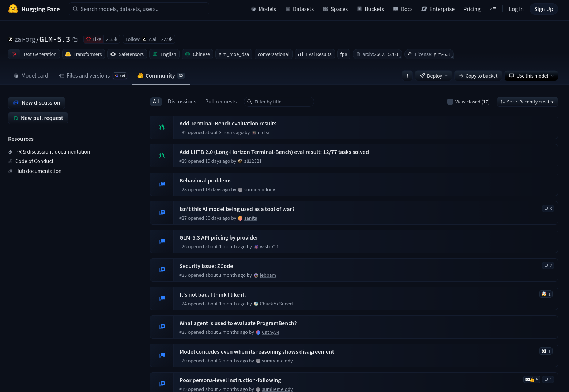
Task: Follow the Z.ai organization
Action: click(141, 39)
